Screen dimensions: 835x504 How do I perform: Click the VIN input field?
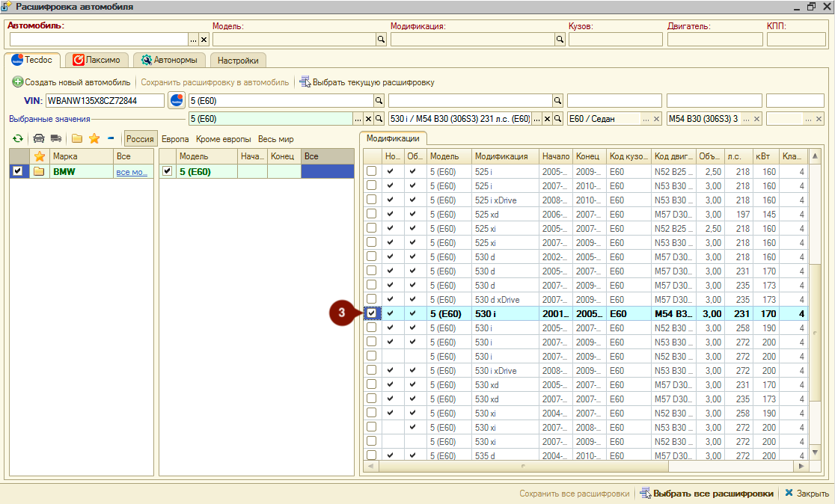(x=105, y=101)
